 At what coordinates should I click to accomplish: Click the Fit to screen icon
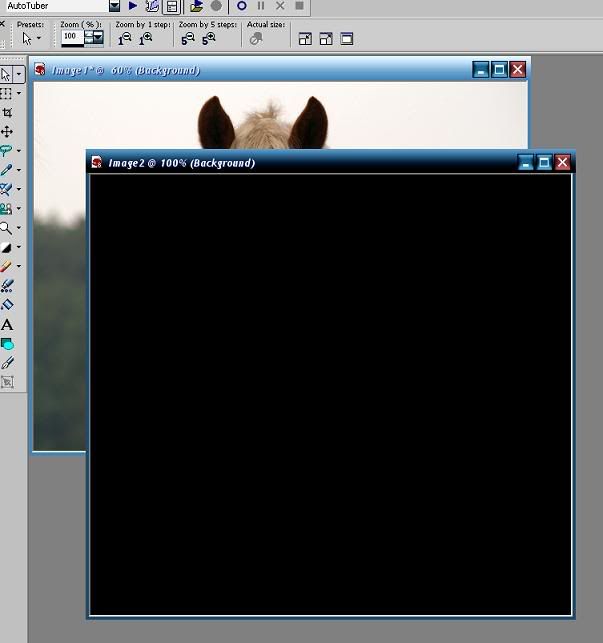click(x=347, y=39)
